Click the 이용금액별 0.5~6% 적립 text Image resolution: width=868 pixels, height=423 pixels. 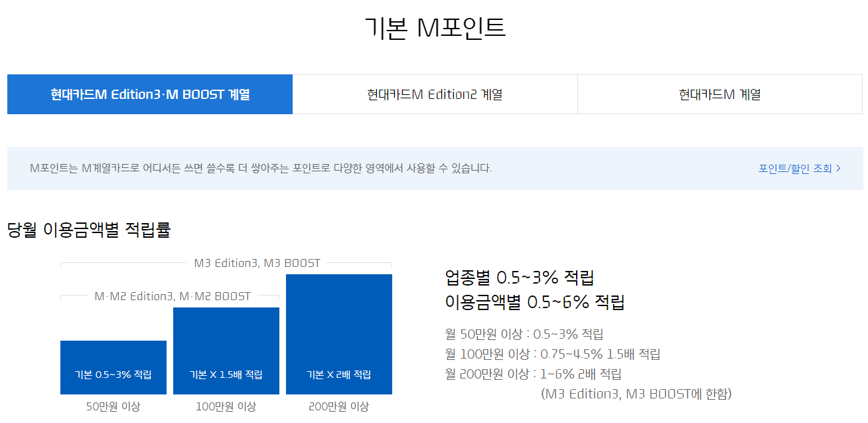(535, 302)
